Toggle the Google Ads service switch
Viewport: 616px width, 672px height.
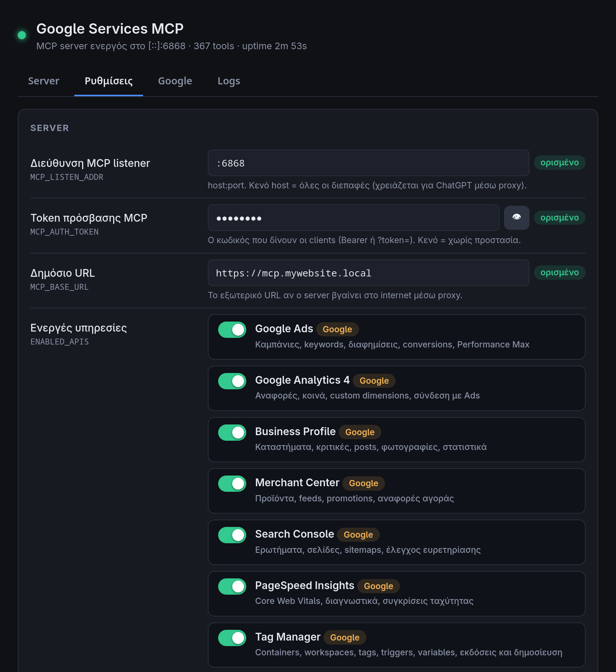pos(232,330)
